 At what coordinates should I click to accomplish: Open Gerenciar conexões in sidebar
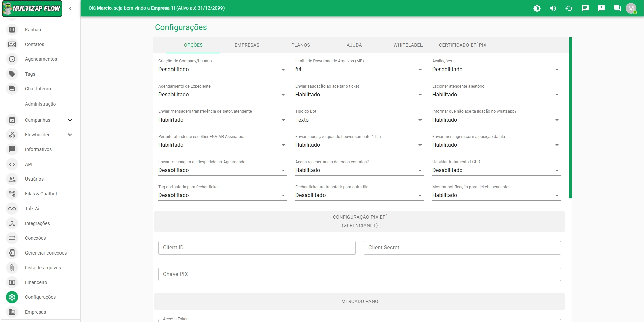click(x=46, y=253)
